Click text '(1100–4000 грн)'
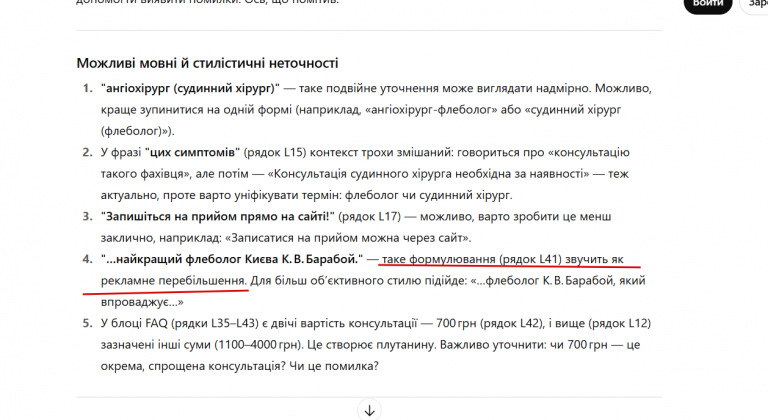The width and height of the screenshot is (768, 420). pyautogui.click(x=257, y=345)
